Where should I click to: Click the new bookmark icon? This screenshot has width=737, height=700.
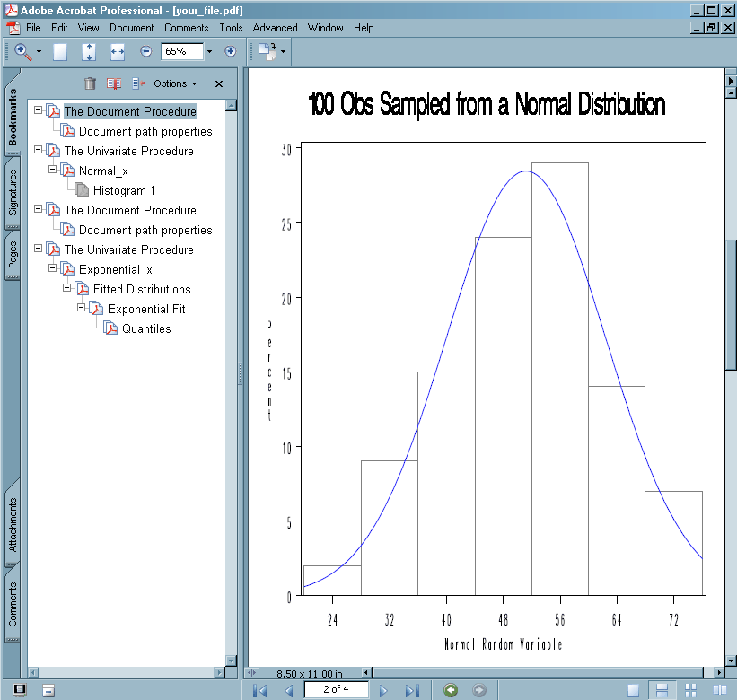(x=114, y=83)
